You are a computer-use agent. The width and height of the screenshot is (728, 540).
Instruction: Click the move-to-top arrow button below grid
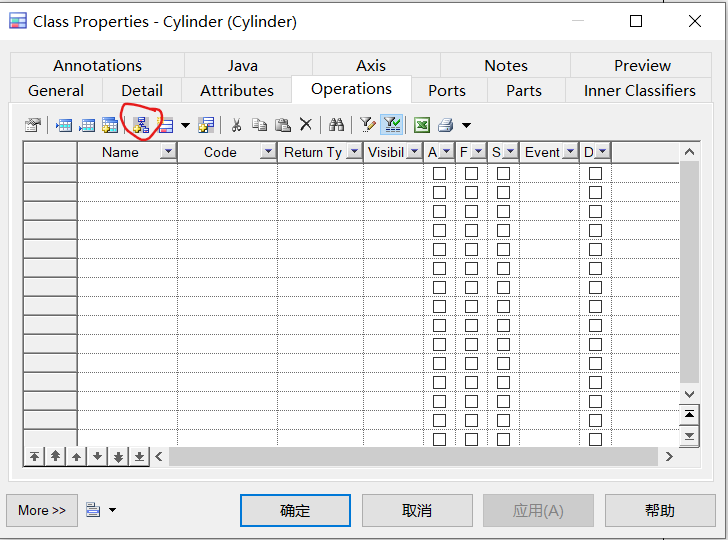click(x=34, y=456)
